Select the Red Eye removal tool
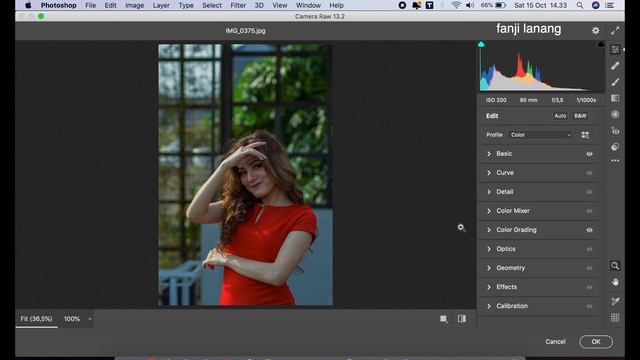This screenshot has width=640, height=360. (615, 131)
